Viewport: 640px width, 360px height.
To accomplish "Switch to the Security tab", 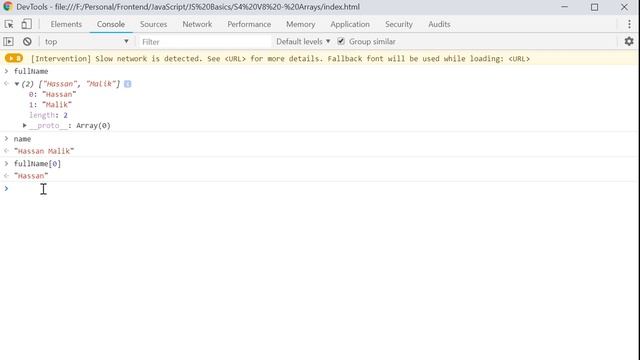I will click(399, 24).
